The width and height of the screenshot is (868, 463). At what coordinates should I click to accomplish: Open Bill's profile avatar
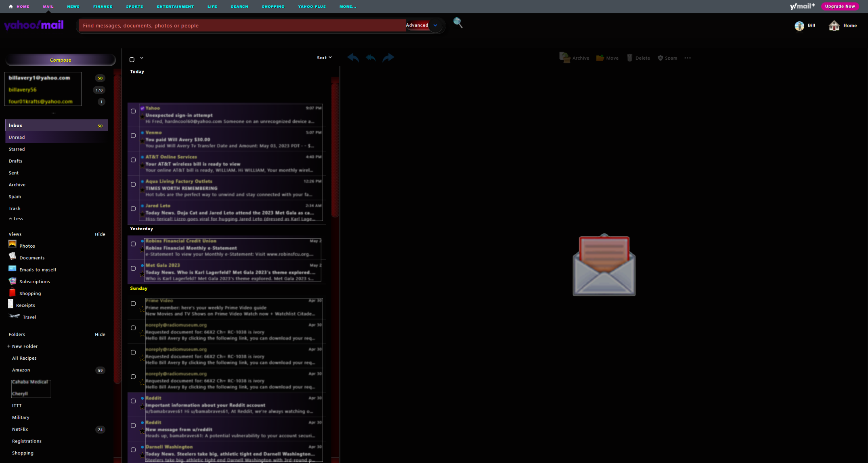click(x=799, y=26)
